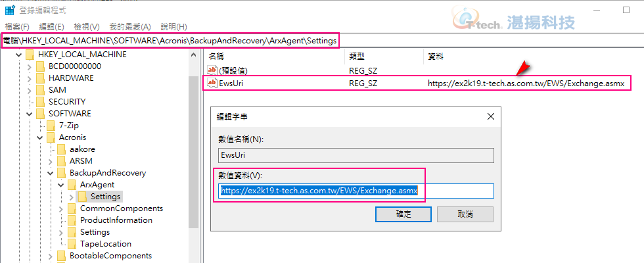Select the aakore folder icon
This screenshot has width=644, height=263.
click(x=62, y=149)
